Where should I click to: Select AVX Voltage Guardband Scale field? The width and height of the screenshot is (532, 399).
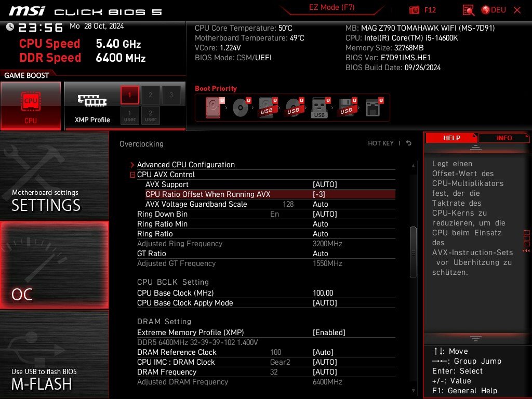tap(270, 204)
